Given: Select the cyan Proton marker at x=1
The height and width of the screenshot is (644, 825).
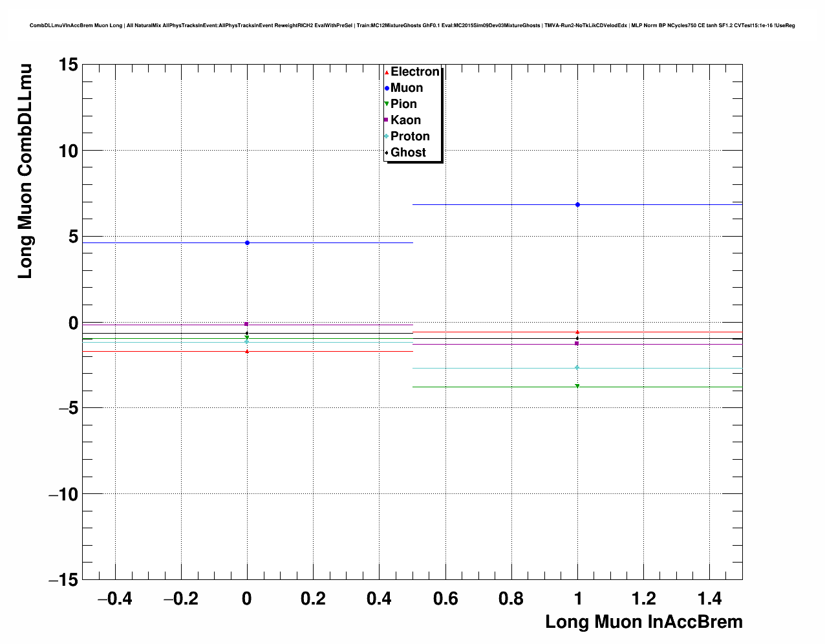Looking at the screenshot, I should 577,368.
